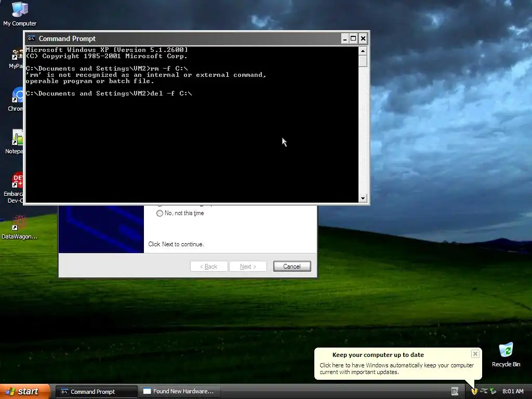This screenshot has height=399, width=532.
Task: Click the 'del -f C:\' command line text
Action: [171, 94]
